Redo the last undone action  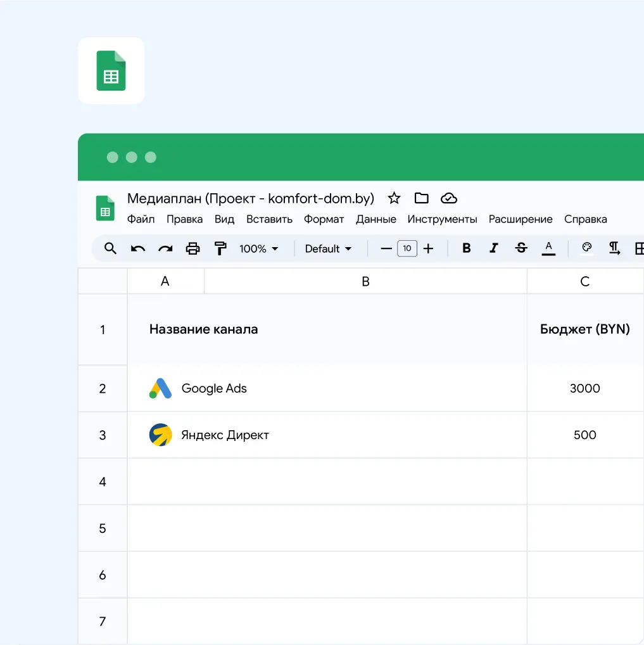[165, 248]
